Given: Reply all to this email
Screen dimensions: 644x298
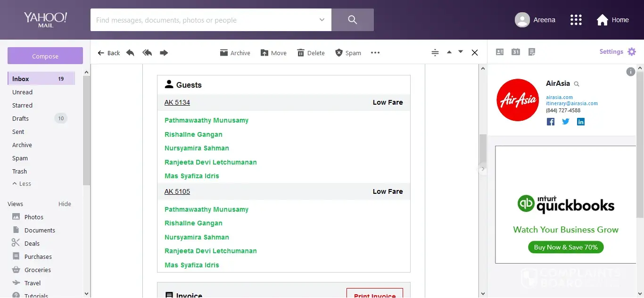Looking at the screenshot, I should [x=147, y=53].
